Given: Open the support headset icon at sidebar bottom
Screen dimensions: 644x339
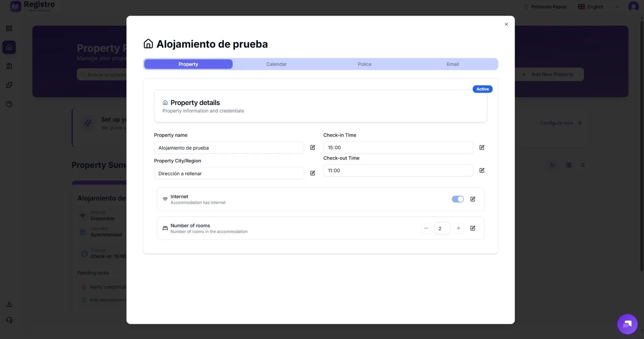Looking at the screenshot, I should click(9, 320).
